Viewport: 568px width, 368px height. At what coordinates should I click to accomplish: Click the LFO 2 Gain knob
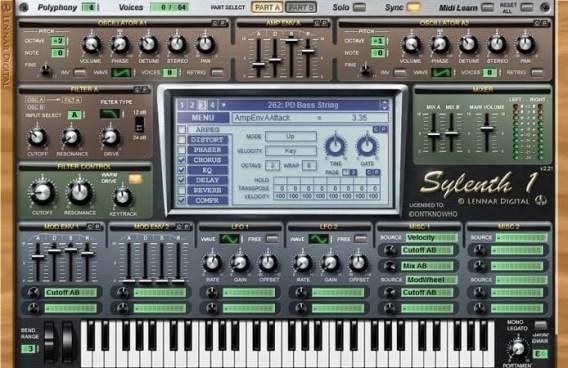[x=330, y=263]
